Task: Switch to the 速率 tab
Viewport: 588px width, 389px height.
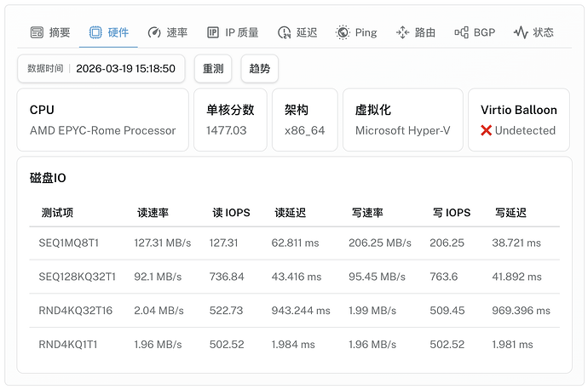Action: [168, 32]
